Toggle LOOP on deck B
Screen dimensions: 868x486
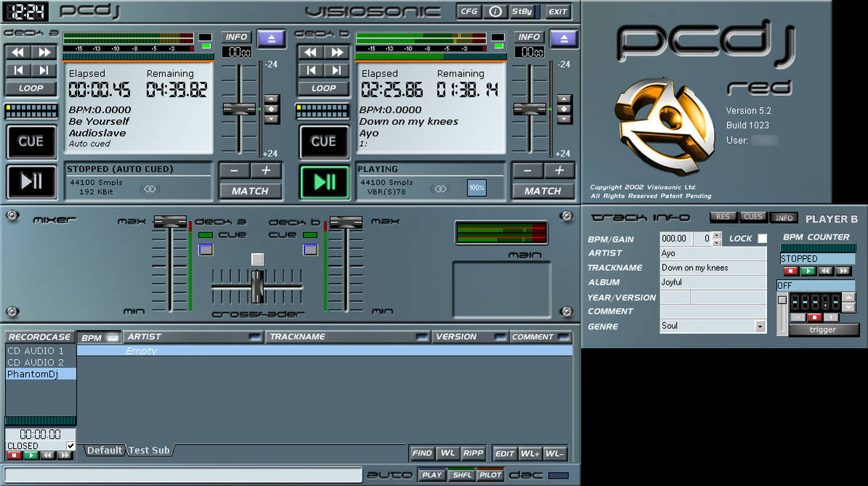coord(324,88)
